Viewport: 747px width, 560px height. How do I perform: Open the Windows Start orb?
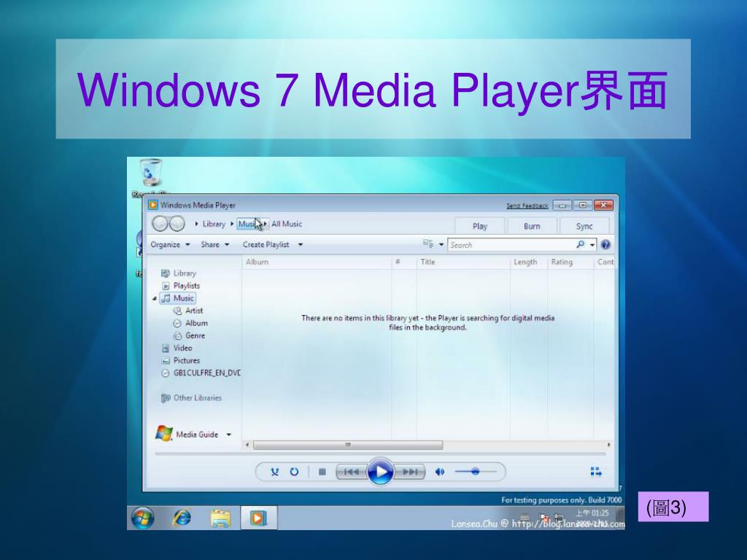click(142, 518)
